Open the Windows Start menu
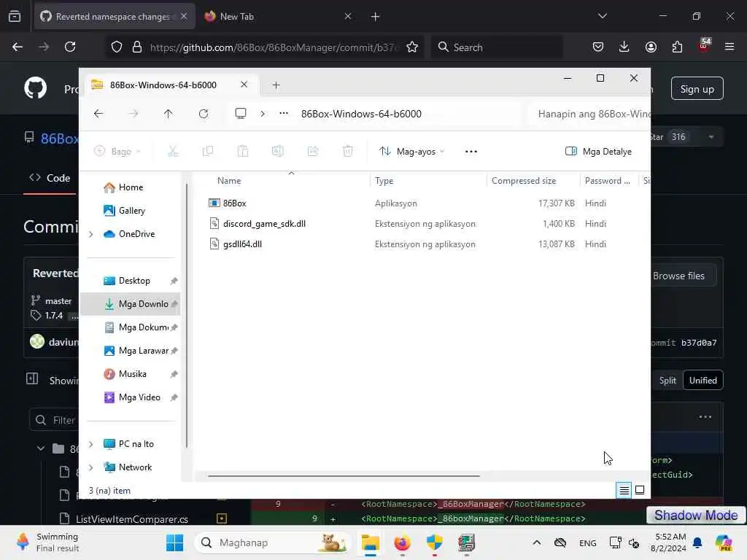This screenshot has width=747, height=560. [175, 542]
